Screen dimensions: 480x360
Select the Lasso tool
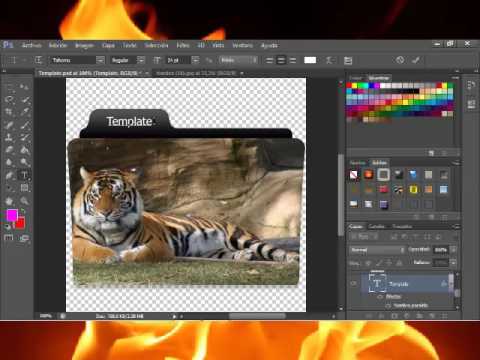(x=9, y=99)
